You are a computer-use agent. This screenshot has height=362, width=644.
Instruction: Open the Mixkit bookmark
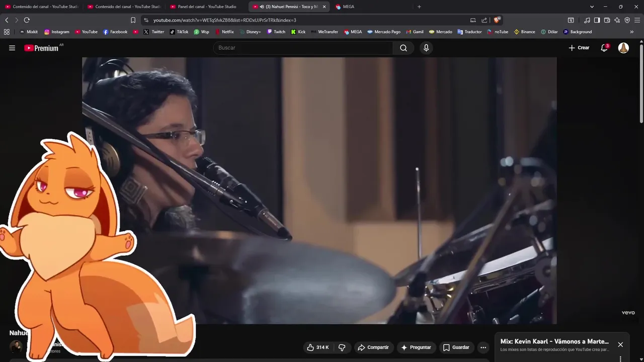tap(29, 32)
